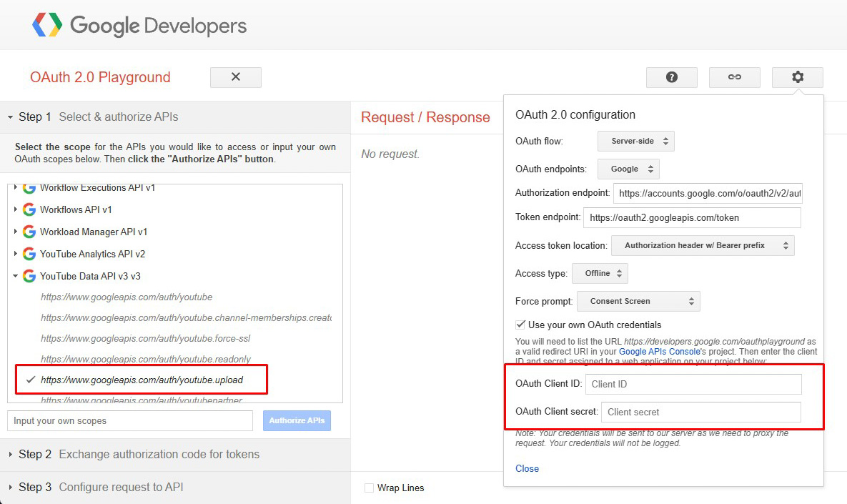Click the Request / Response heading
This screenshot has width=847, height=504.
pyautogui.click(x=425, y=117)
